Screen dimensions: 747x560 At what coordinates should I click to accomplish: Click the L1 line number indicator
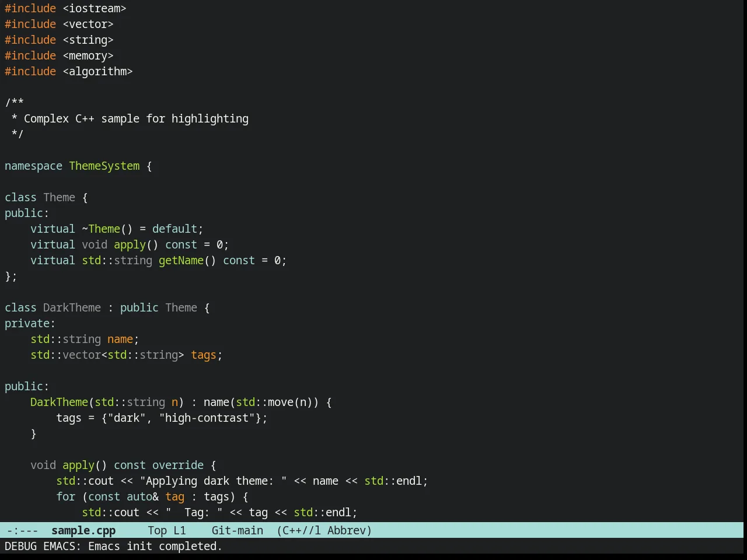[x=180, y=530]
